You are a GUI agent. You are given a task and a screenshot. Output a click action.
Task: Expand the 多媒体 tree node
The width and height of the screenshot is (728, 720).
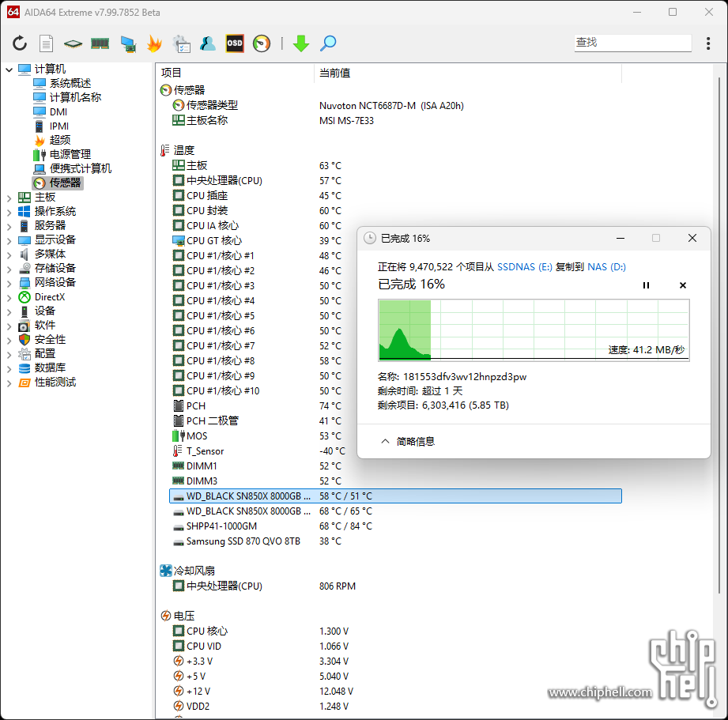(x=9, y=255)
